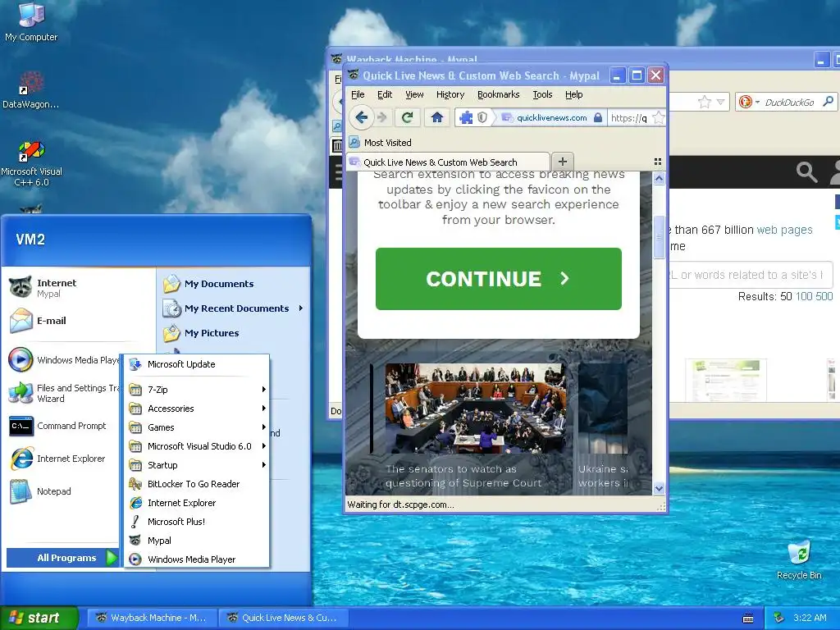Open the Bookmarks menu
This screenshot has width=840, height=630.
click(x=498, y=94)
